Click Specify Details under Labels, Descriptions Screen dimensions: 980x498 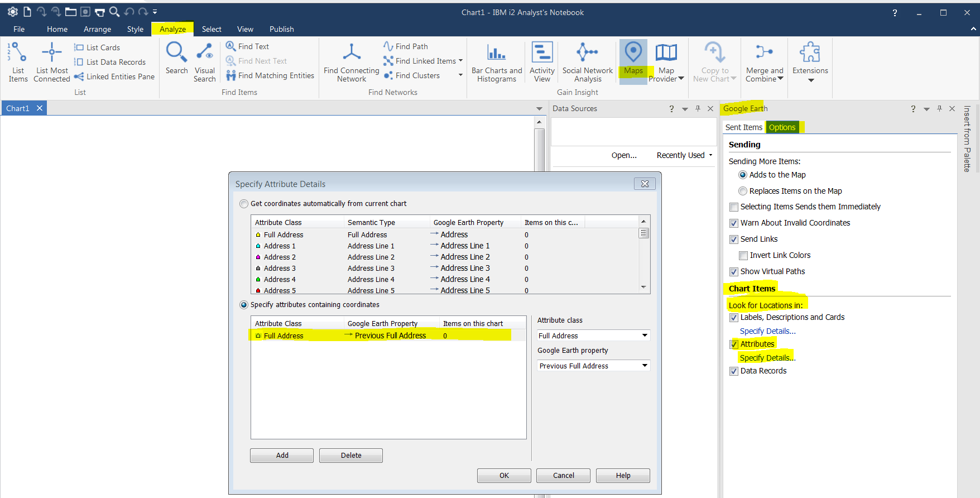point(767,331)
